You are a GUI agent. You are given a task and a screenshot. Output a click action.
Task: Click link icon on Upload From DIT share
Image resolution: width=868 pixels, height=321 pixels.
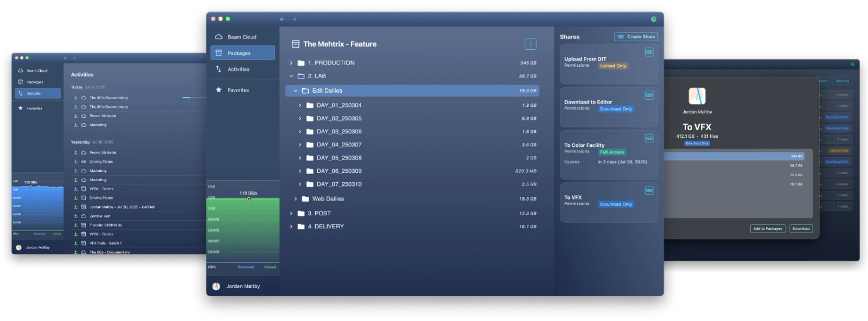(x=649, y=52)
